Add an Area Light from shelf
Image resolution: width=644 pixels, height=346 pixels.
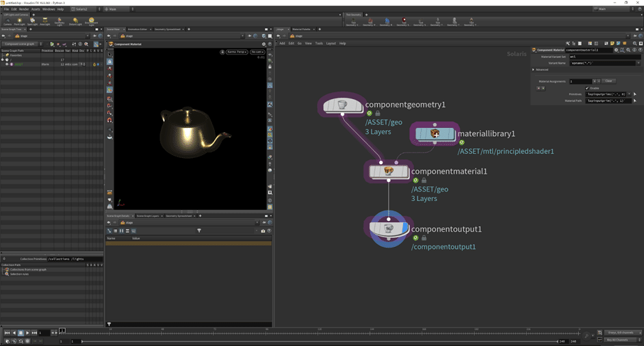pyautogui.click(x=44, y=21)
